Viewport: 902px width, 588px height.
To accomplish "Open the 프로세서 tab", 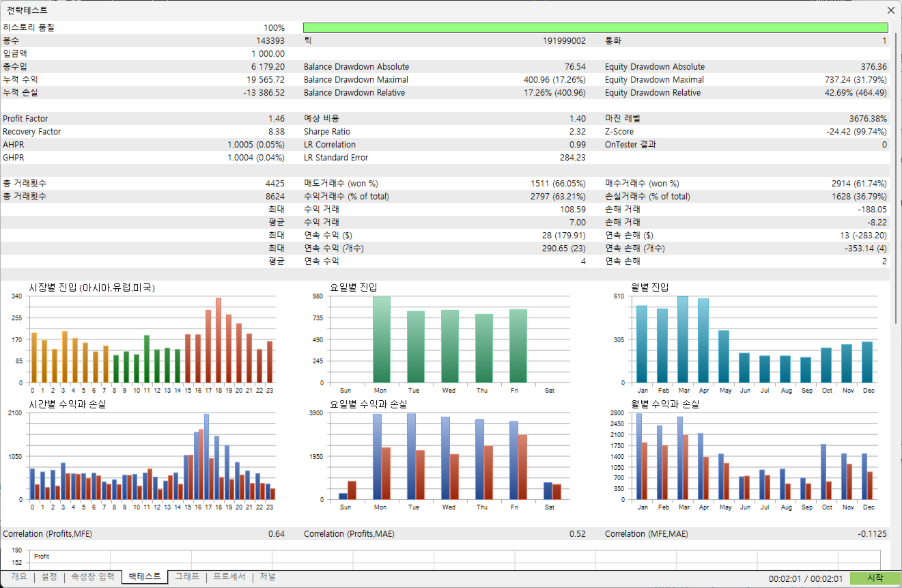I will point(229,577).
